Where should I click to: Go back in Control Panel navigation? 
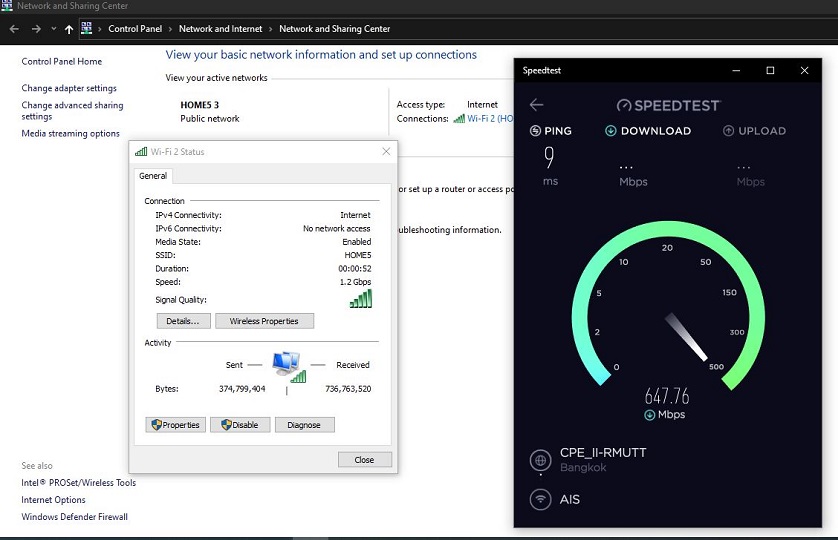14,29
